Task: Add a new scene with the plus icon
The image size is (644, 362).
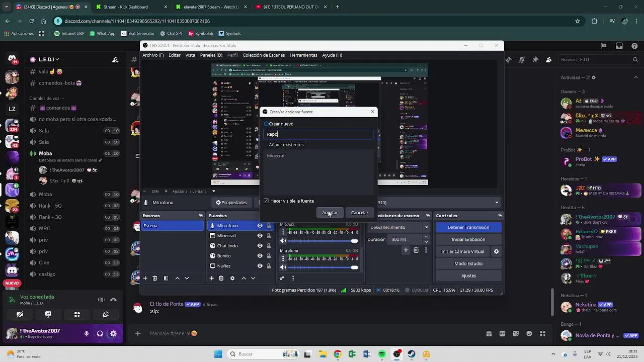Action: (145, 278)
